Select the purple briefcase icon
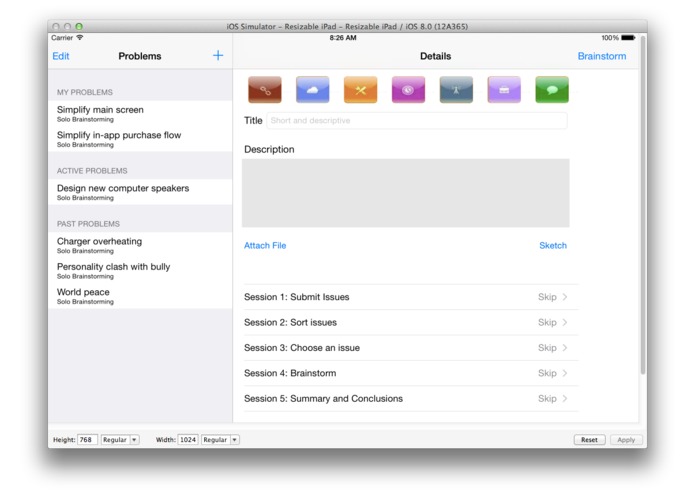Image resolution: width=695 pixels, height=494 pixels. pyautogui.click(x=504, y=89)
